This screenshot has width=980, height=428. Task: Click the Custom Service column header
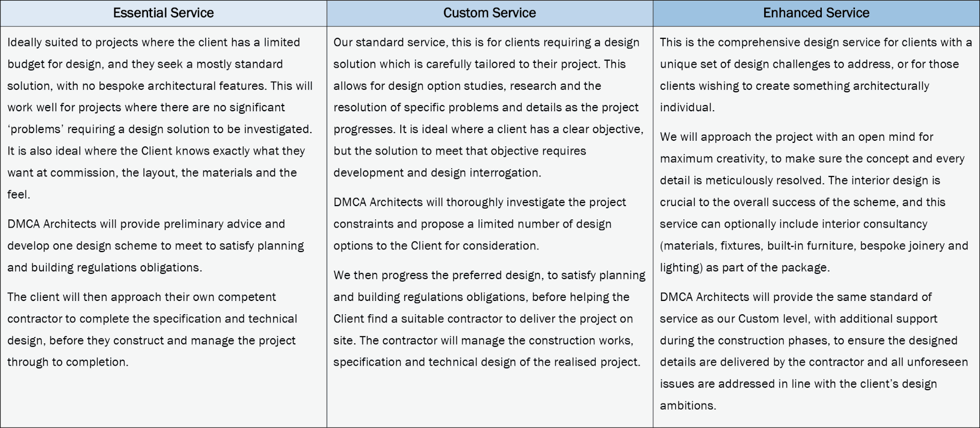tap(489, 13)
